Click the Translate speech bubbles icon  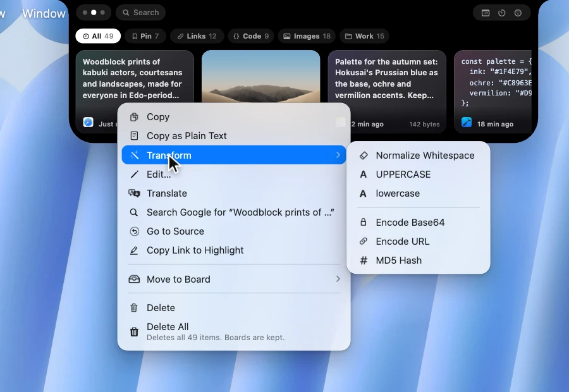click(x=134, y=193)
